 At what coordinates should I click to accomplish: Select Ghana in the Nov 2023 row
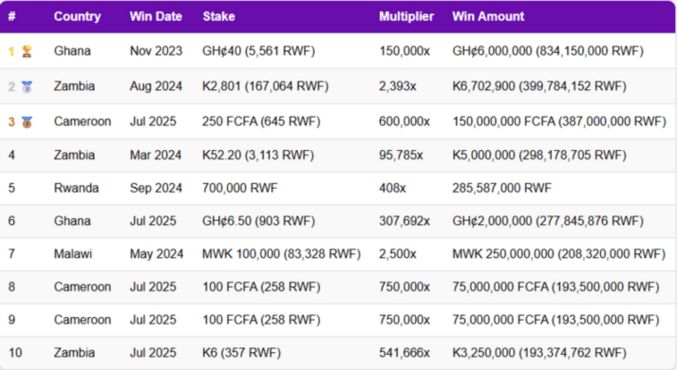click(72, 51)
